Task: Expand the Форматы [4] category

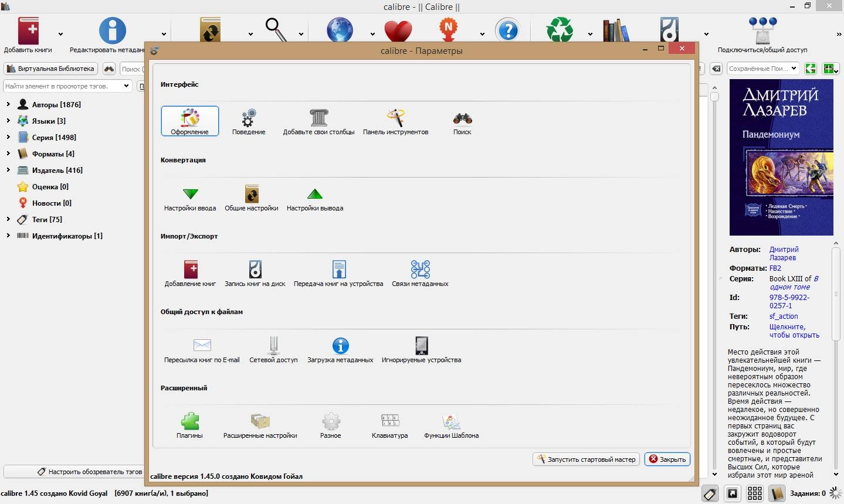Action: 8,154
